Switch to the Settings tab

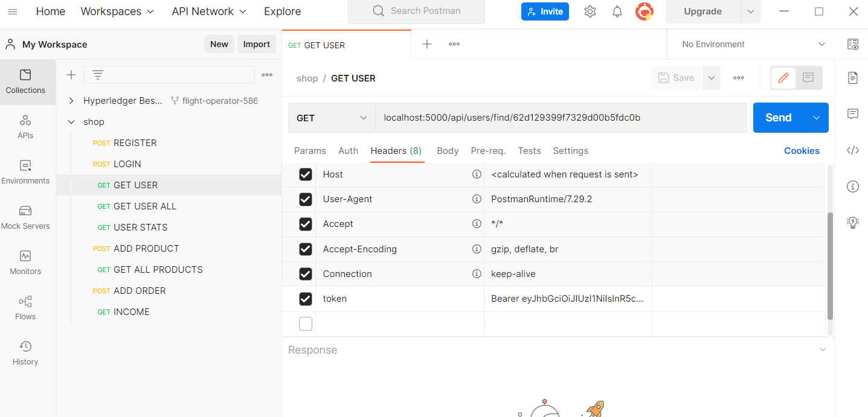(571, 151)
